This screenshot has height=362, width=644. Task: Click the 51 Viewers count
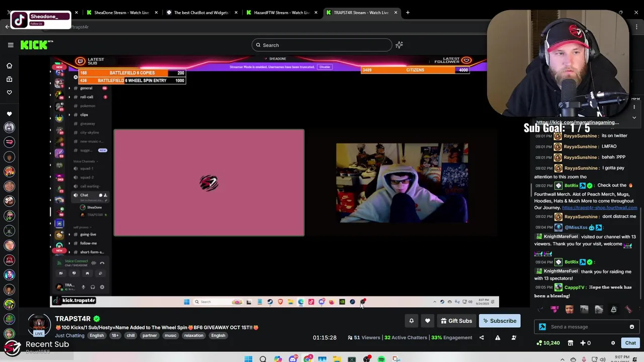click(x=364, y=338)
